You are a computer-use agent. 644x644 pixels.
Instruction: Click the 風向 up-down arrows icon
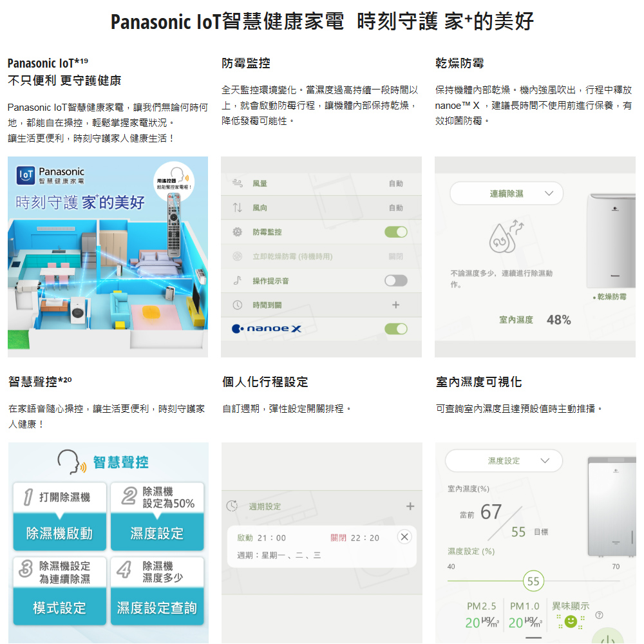click(x=238, y=207)
